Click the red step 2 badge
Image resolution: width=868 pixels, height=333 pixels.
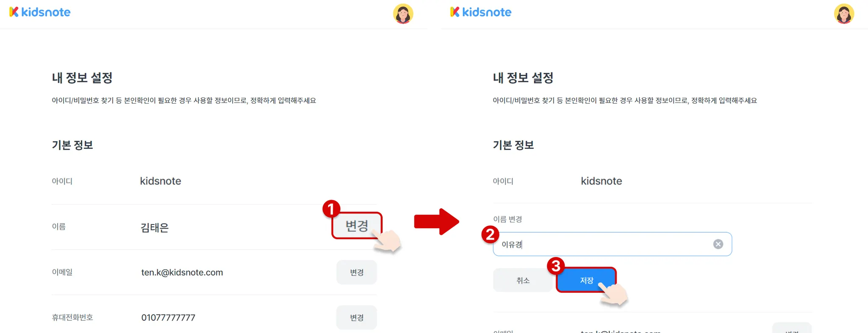click(x=490, y=234)
